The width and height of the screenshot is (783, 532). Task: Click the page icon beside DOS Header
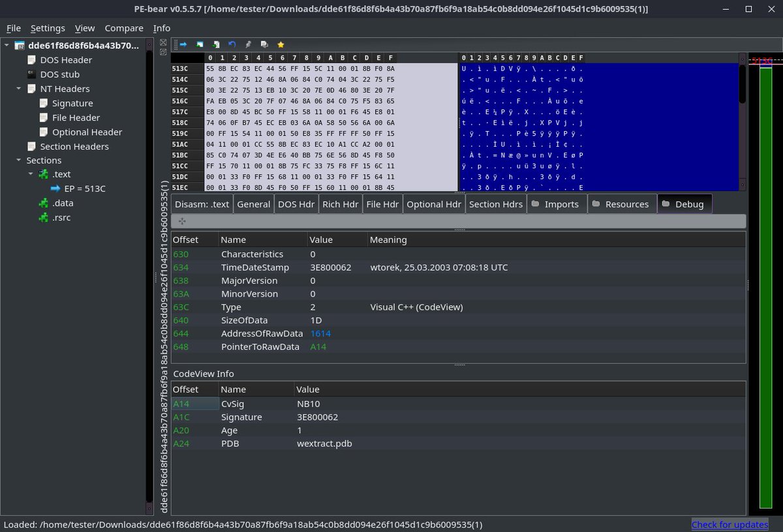click(x=31, y=60)
